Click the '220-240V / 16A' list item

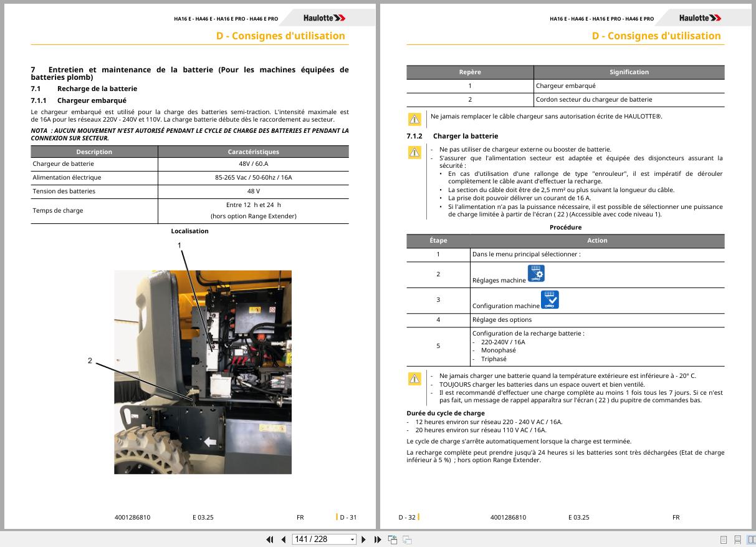pos(503,342)
